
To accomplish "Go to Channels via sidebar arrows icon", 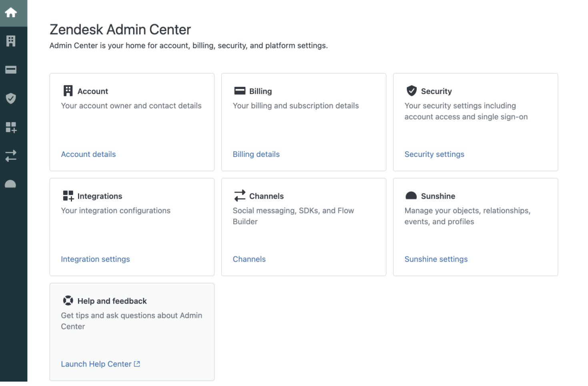I will click(11, 156).
